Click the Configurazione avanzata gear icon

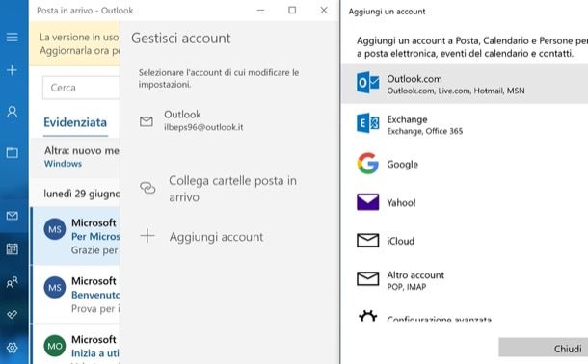click(x=367, y=316)
